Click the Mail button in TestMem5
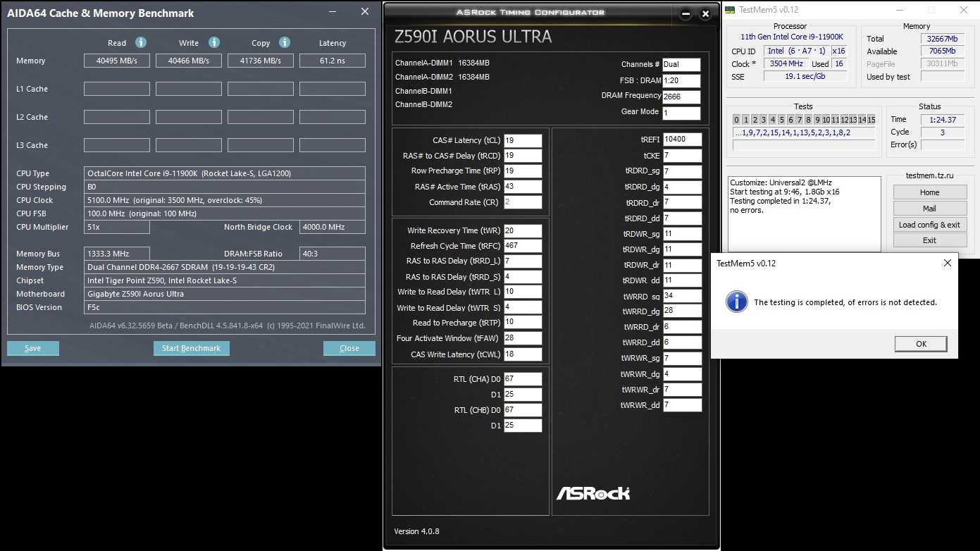980x551 pixels. (929, 209)
